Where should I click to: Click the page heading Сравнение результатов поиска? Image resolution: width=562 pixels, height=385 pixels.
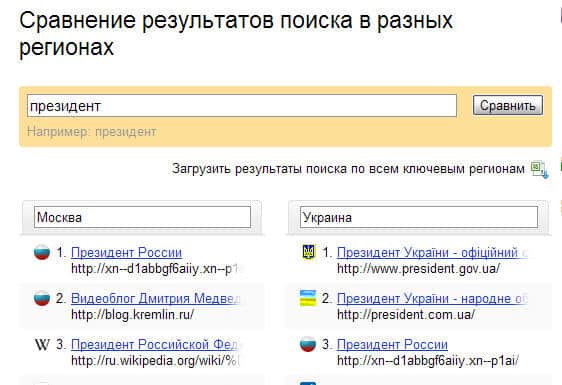[236, 34]
